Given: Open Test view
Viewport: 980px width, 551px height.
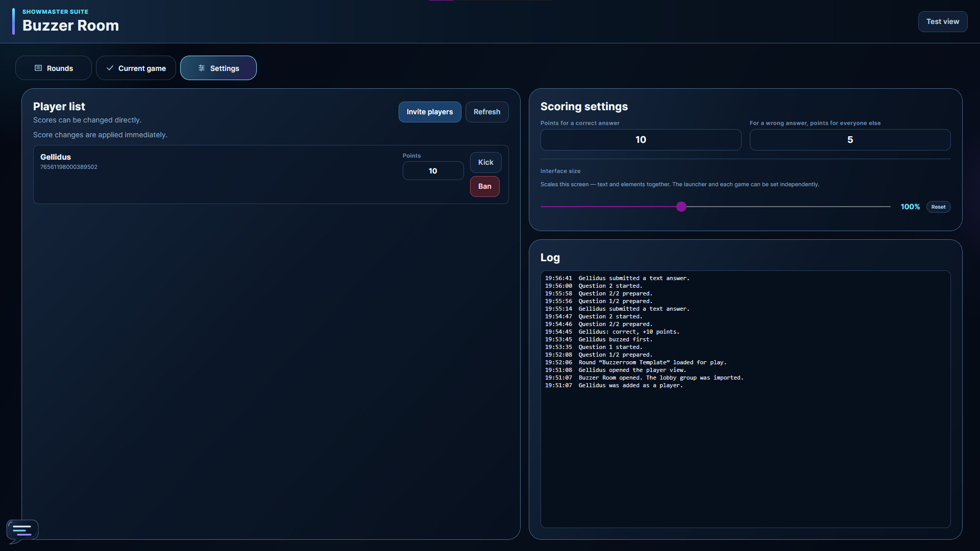Looking at the screenshot, I should pos(943,21).
